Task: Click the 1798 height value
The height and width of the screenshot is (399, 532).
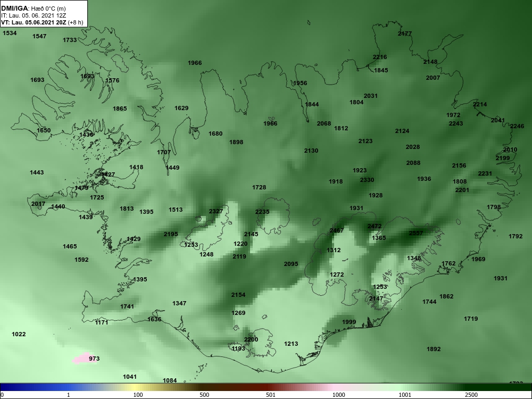Action: [x=494, y=207]
